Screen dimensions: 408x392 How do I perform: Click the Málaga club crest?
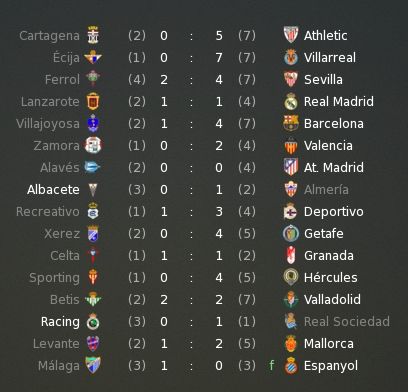(x=93, y=365)
